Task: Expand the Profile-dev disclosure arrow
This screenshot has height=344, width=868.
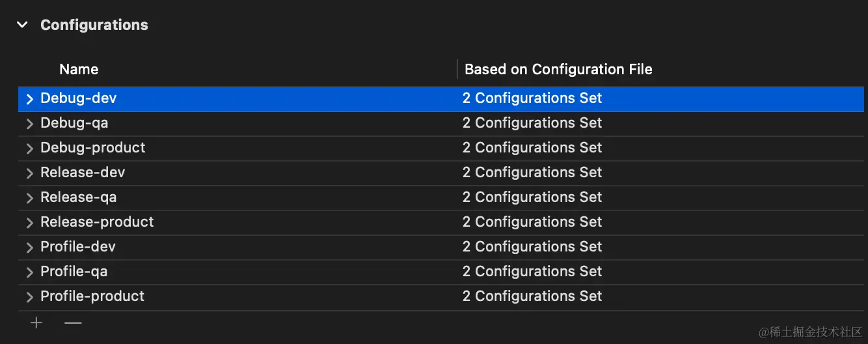Action: point(29,248)
